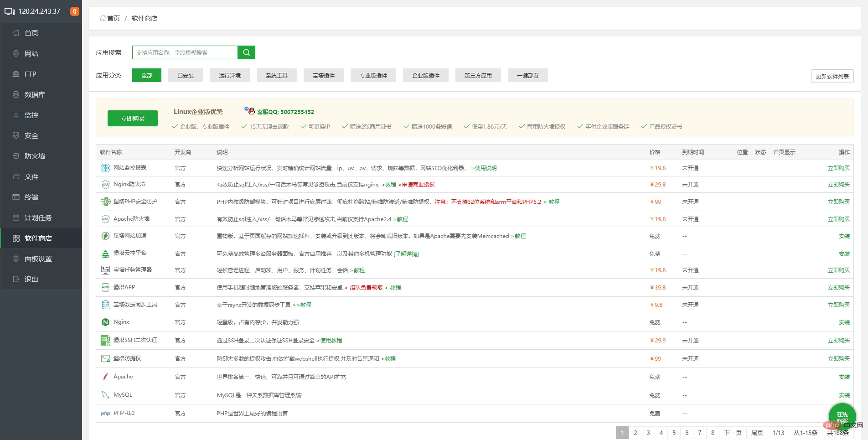This screenshot has height=440, width=868.
Task: Click the 堡塔云控平台 row icon
Action: (105, 254)
